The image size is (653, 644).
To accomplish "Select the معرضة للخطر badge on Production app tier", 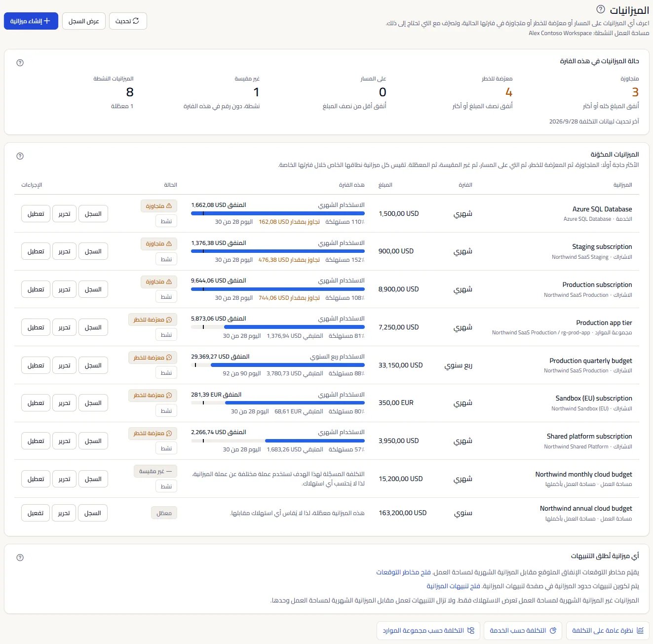I will 153,320.
